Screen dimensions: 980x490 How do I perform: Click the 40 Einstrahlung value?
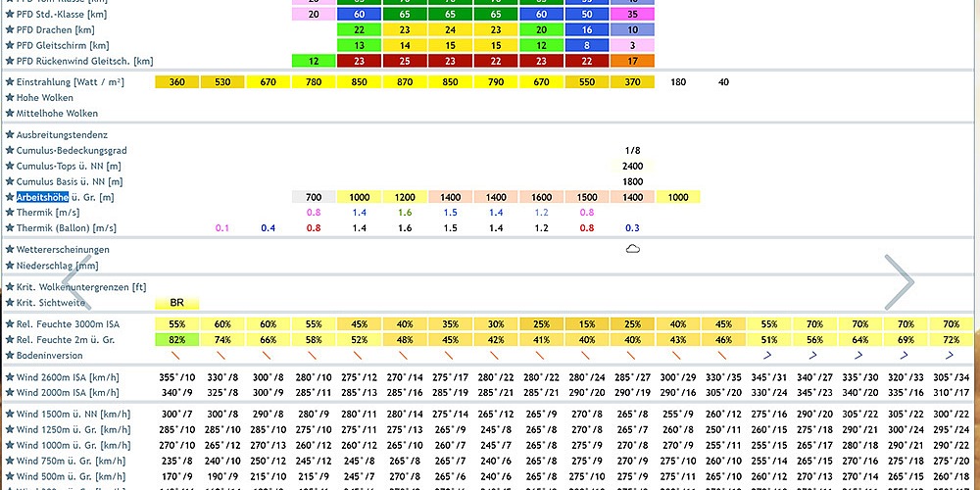pyautogui.click(x=724, y=82)
